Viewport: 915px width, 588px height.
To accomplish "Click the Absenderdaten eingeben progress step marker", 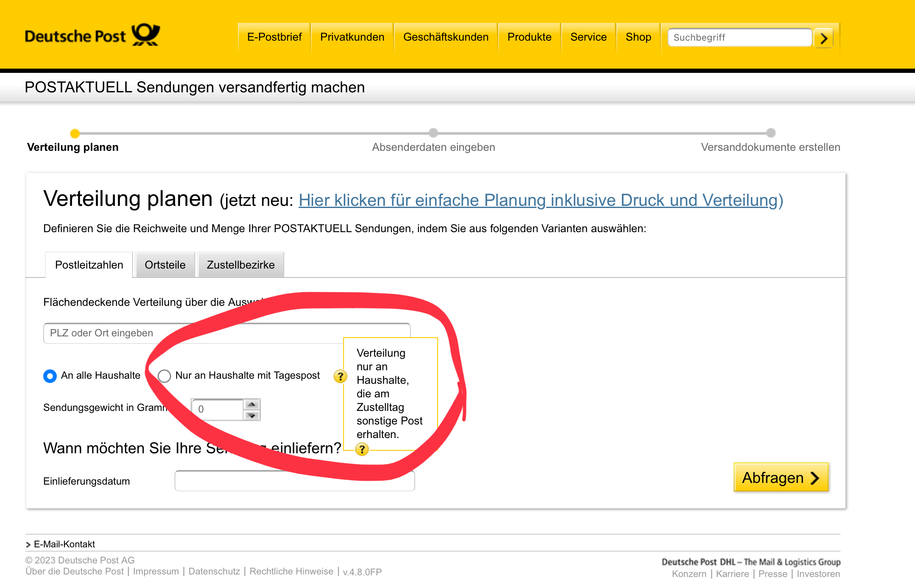I will click(x=433, y=133).
